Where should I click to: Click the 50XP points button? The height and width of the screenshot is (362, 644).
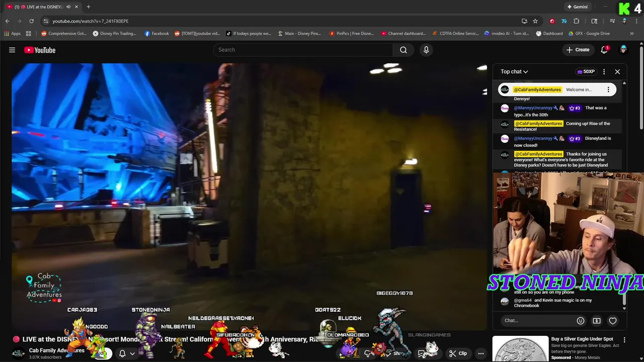[x=586, y=72]
